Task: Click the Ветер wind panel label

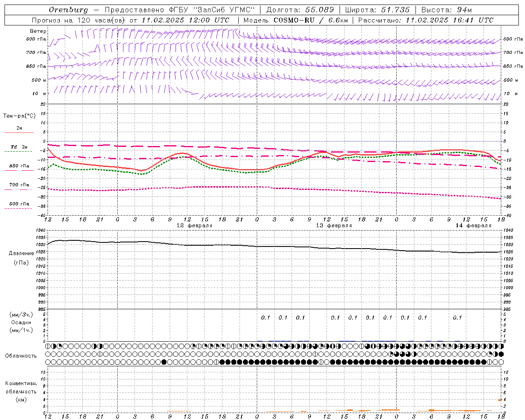Action: (38, 31)
